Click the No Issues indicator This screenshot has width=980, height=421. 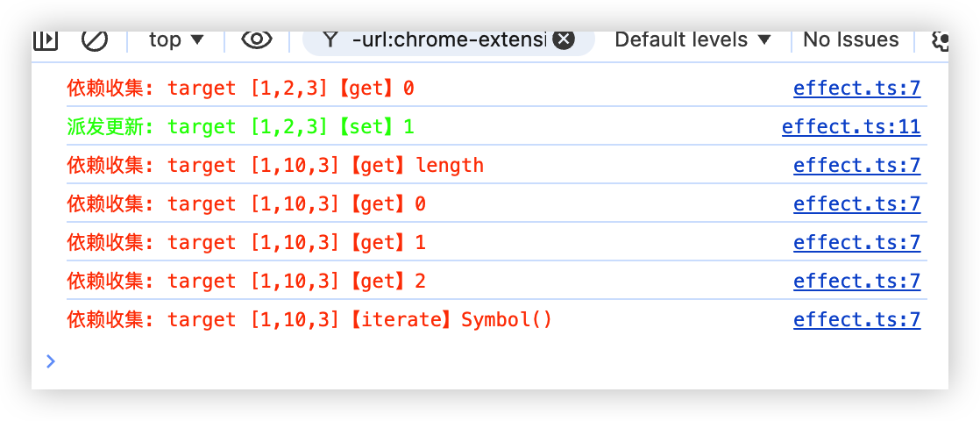coord(850,39)
